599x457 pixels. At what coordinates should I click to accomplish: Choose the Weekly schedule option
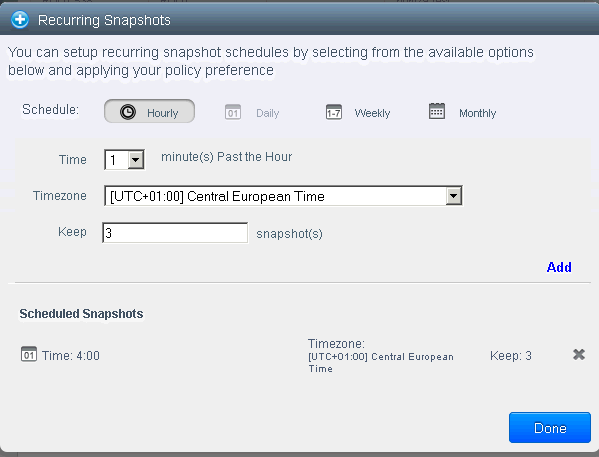point(372,113)
